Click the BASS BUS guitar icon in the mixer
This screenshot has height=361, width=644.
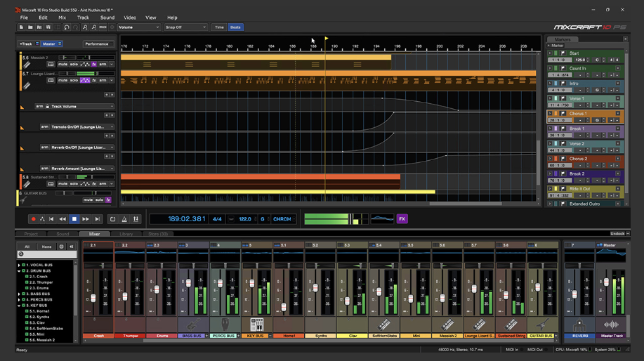192,324
